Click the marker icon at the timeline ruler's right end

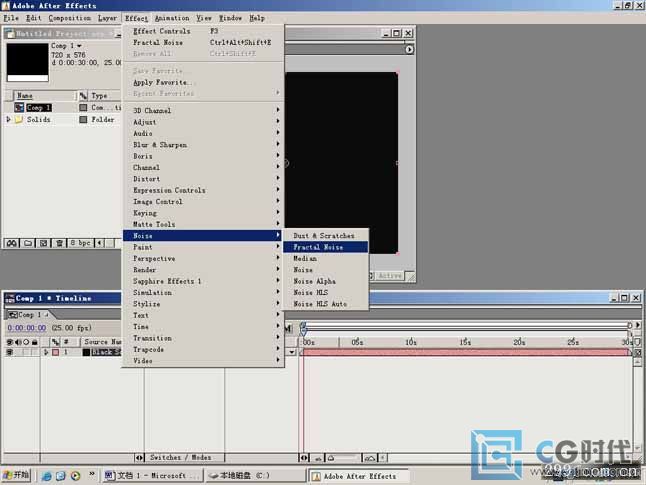(x=637, y=342)
